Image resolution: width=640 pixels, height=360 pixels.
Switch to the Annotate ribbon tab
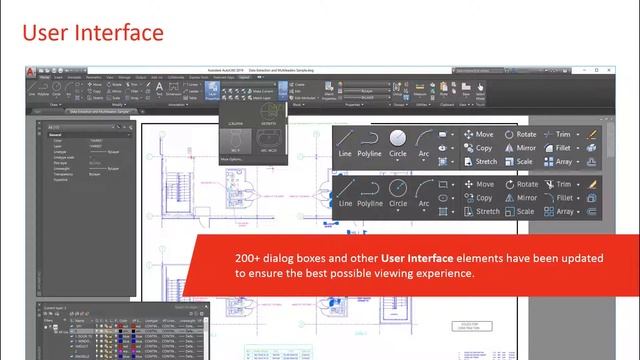pyautogui.click(x=74, y=77)
